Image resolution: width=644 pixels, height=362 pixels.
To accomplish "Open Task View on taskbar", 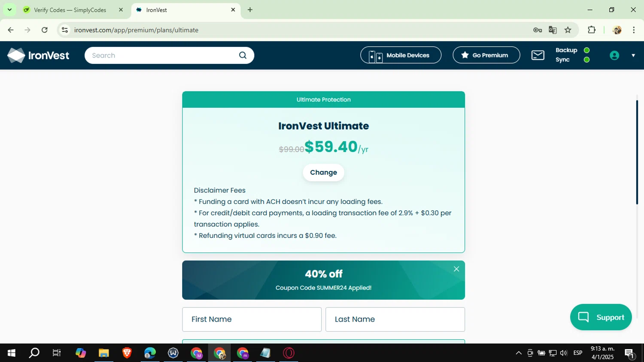I will tap(57, 353).
